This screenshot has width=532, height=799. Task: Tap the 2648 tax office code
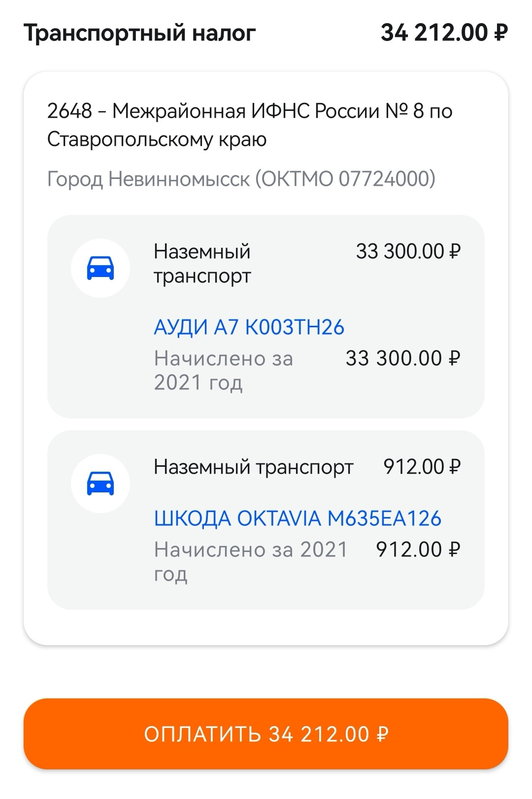point(69,111)
